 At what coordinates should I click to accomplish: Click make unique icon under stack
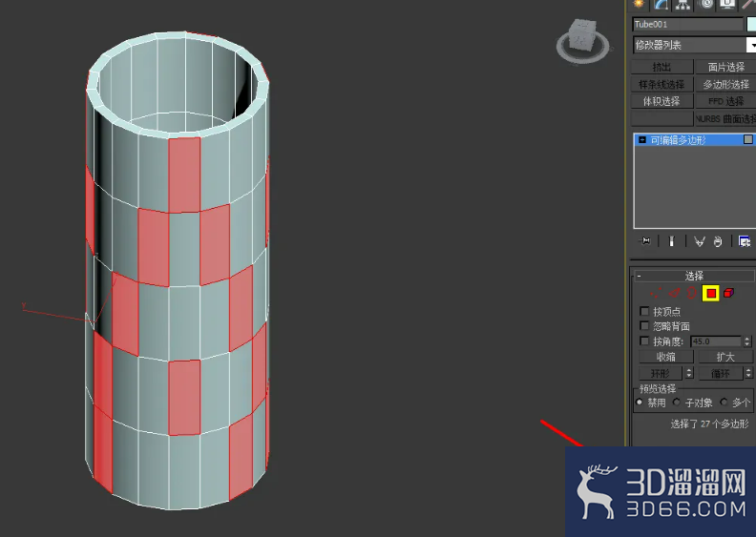tap(699, 240)
